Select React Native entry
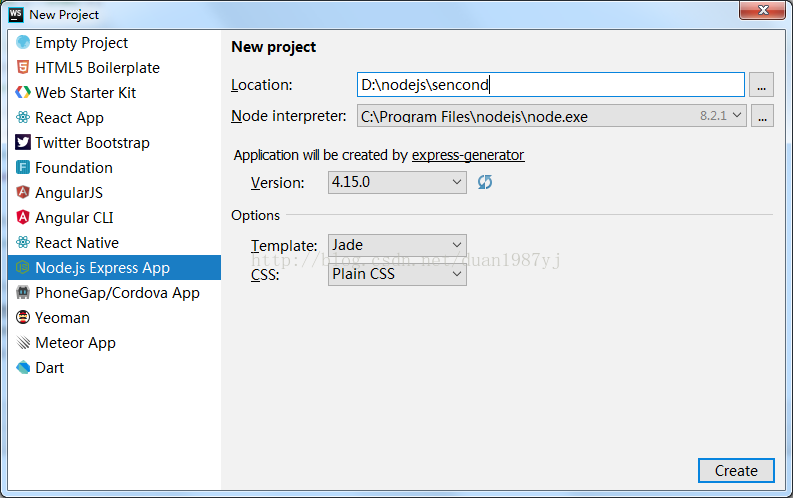Screen dimensions: 793x498 pyautogui.click(x=114, y=242)
